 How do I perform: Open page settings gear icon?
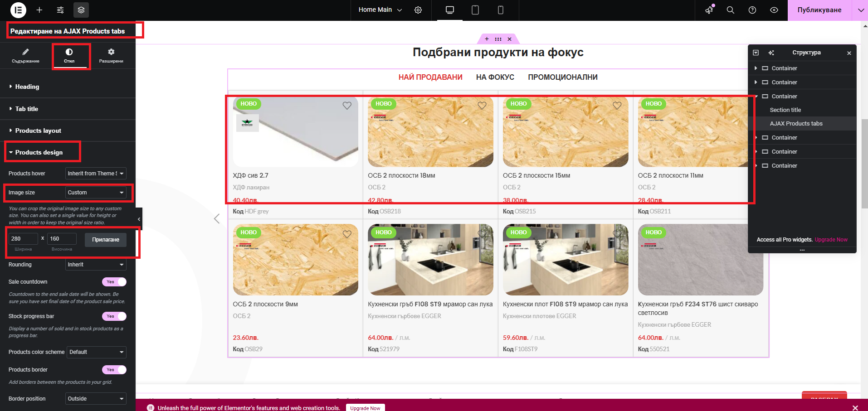(418, 10)
